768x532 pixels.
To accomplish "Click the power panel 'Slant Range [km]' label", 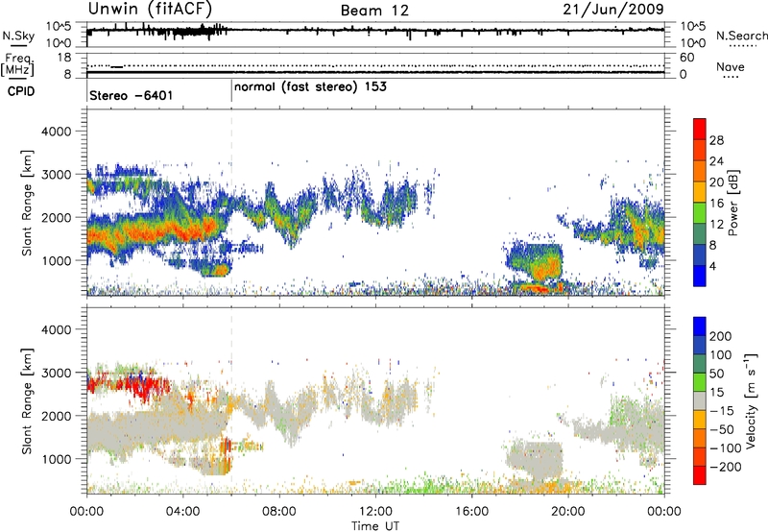I will pos(27,203).
